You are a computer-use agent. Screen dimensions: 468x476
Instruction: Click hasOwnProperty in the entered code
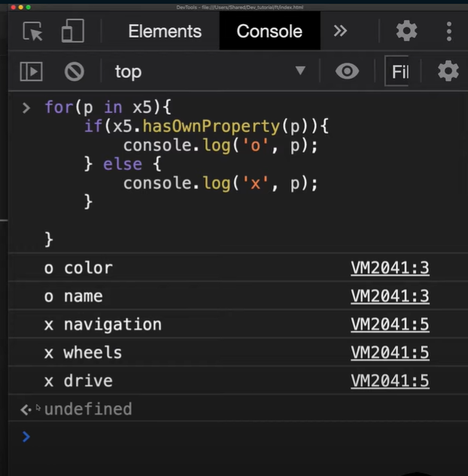click(211, 127)
